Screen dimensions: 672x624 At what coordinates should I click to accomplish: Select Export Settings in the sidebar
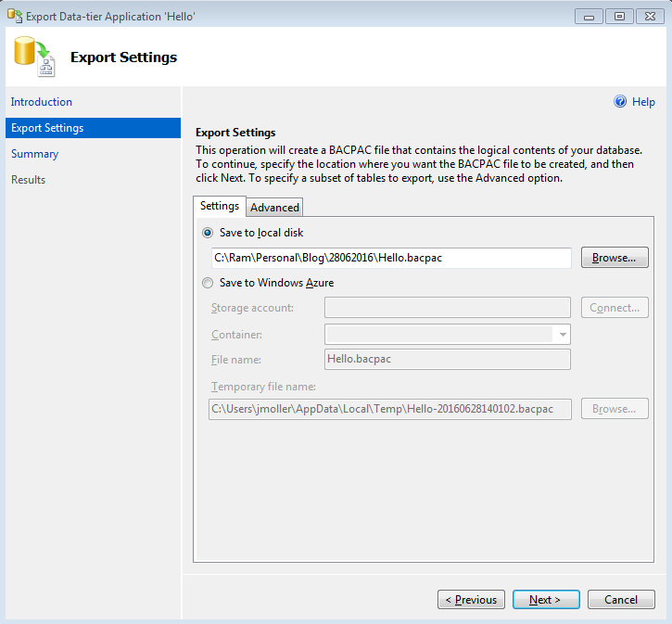[47, 128]
